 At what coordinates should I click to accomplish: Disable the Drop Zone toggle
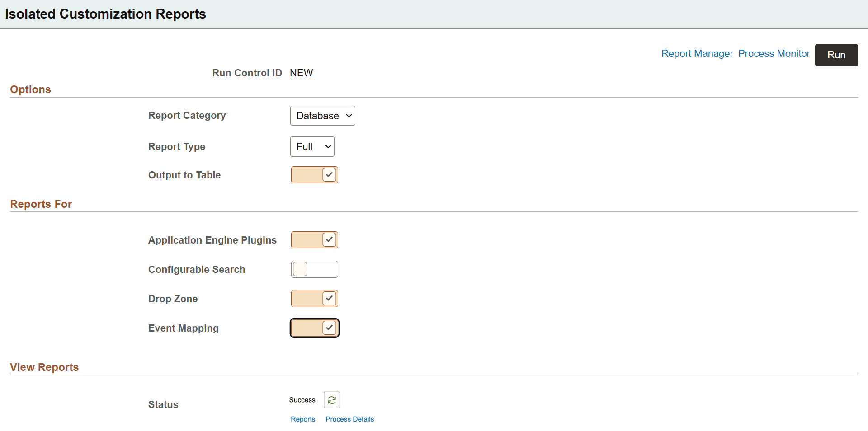pyautogui.click(x=314, y=298)
